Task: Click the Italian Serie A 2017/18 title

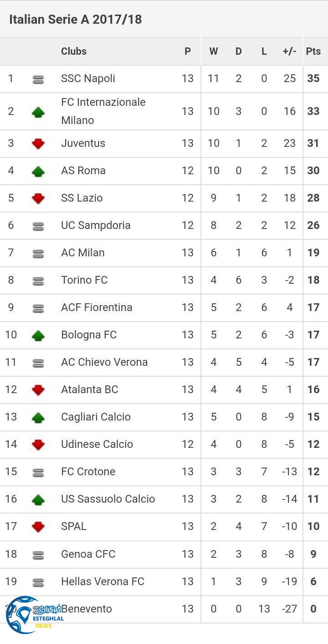Action: 76,20
